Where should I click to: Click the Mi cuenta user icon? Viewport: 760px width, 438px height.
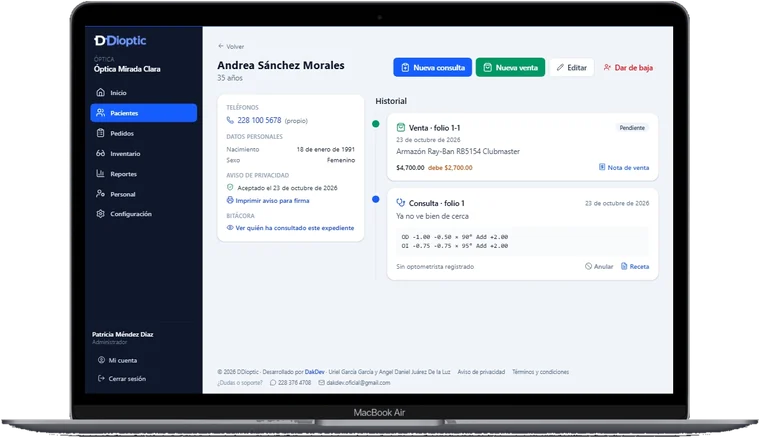(101, 360)
